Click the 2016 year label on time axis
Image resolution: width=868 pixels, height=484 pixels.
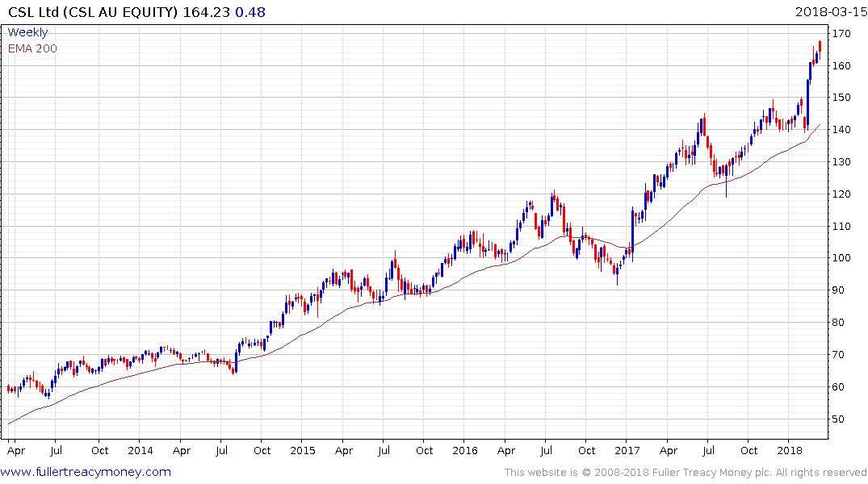click(x=465, y=450)
